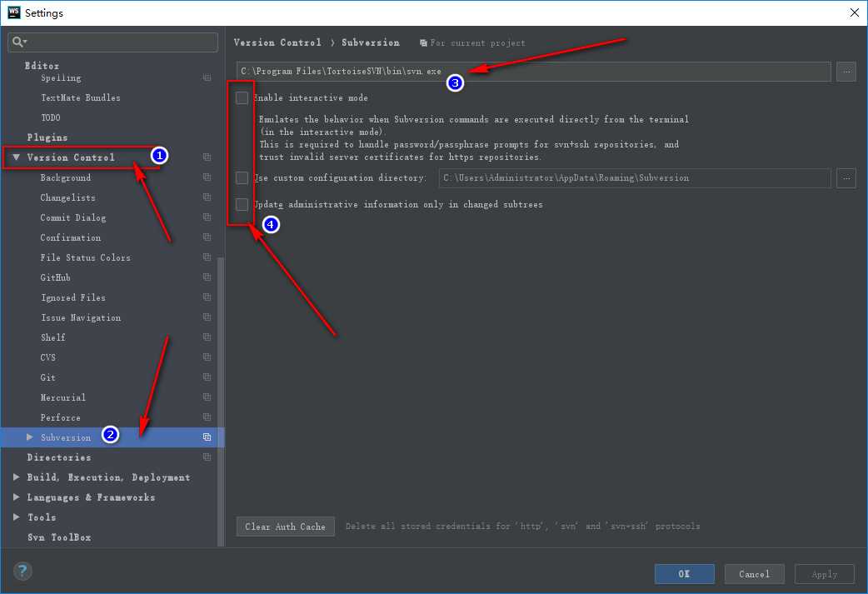Expand the Subversion tree node
Image resolution: width=868 pixels, height=594 pixels.
point(29,437)
